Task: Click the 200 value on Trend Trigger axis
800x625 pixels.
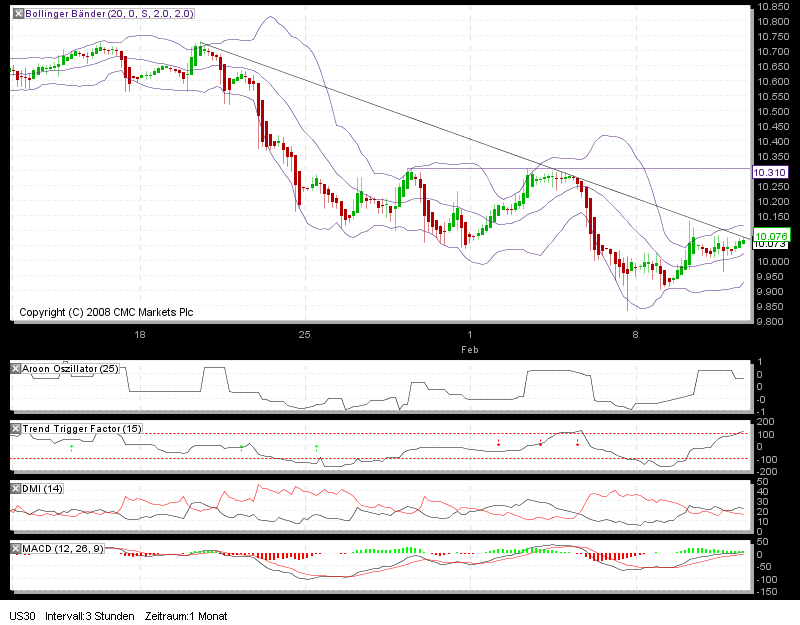Action: (x=765, y=422)
